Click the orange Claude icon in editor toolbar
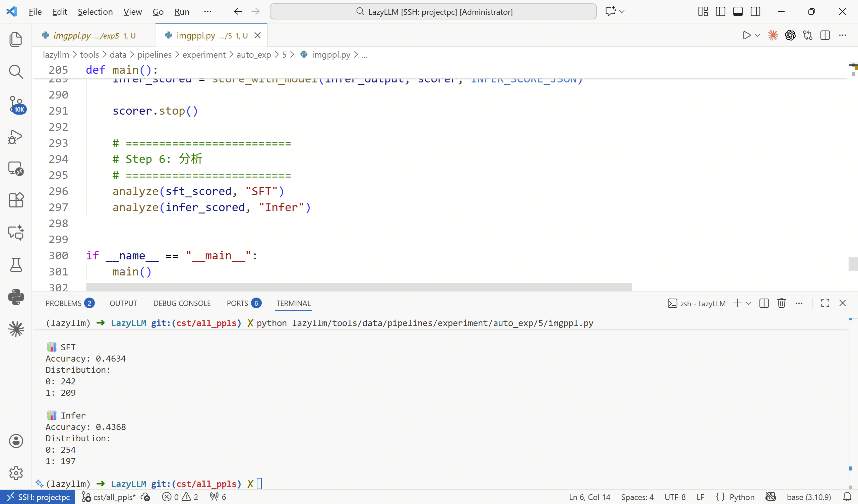 (773, 36)
